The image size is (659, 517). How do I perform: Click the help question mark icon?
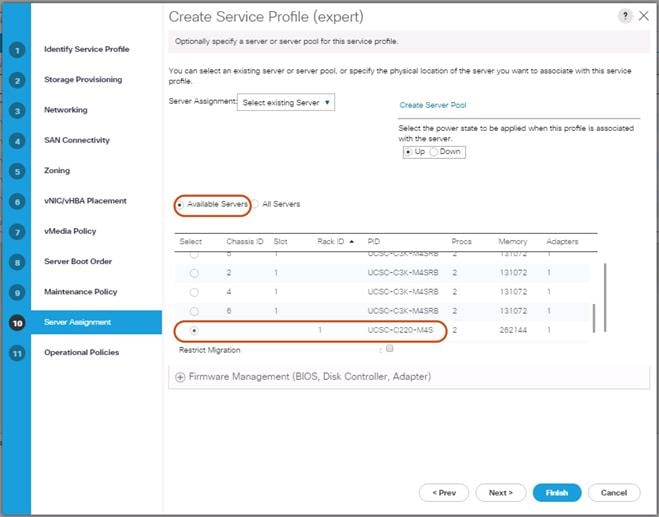(626, 16)
